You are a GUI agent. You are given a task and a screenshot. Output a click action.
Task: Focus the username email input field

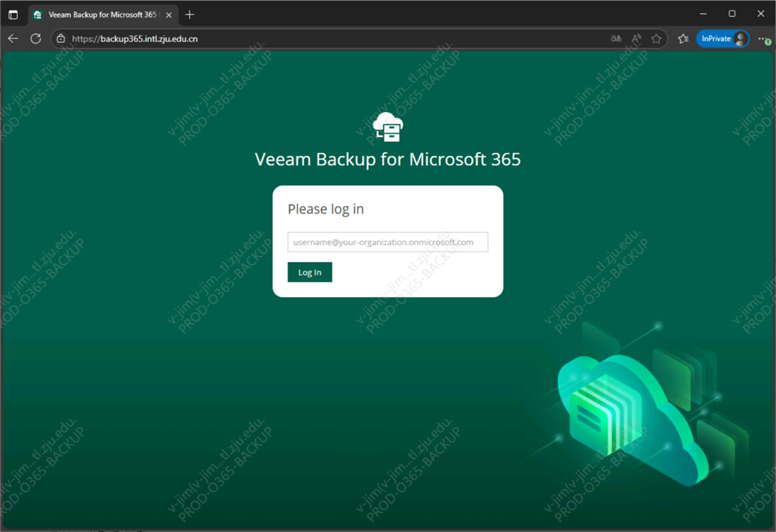pos(387,242)
